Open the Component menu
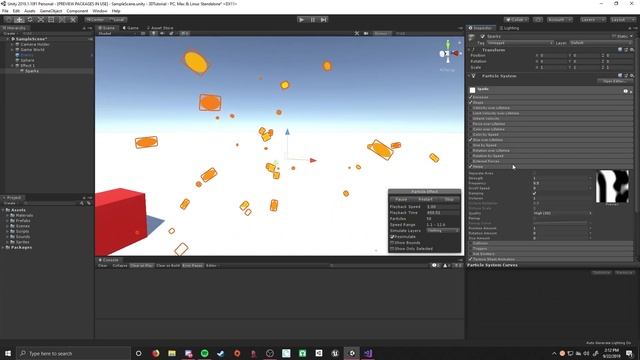The image size is (640, 360). 77,11
